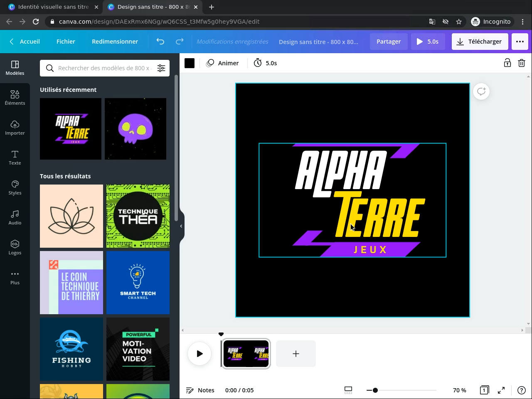The height and width of the screenshot is (399, 532).
Task: Open the Fichier menu
Action: (66, 42)
